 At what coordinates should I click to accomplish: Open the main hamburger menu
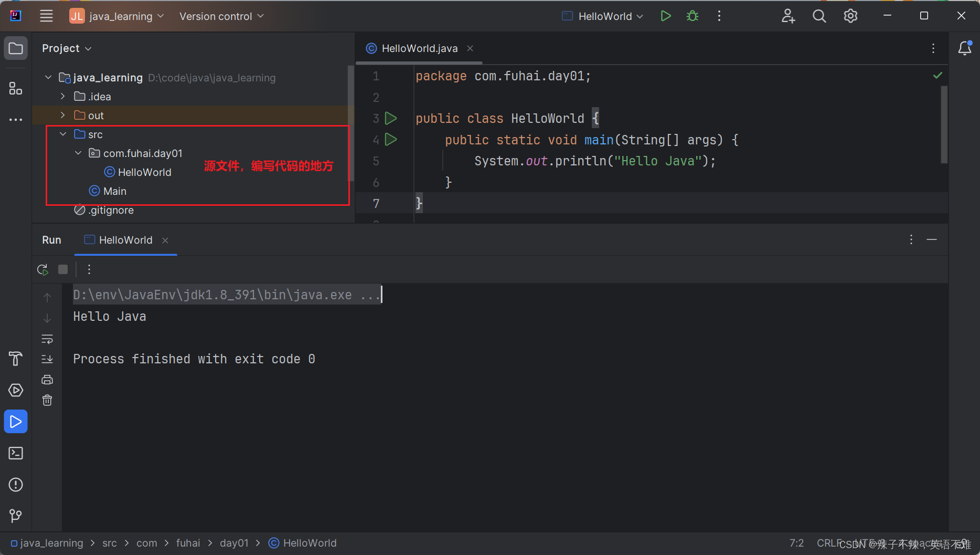tap(46, 16)
